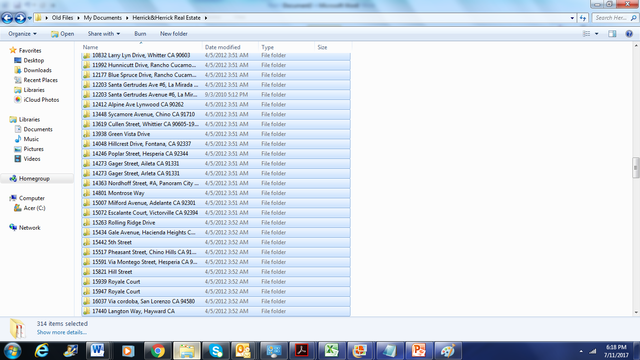Click the scroll down arrow of file list

pos(636,313)
